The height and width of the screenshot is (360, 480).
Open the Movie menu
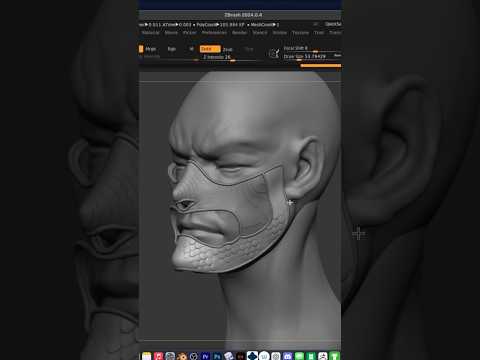(x=171, y=33)
